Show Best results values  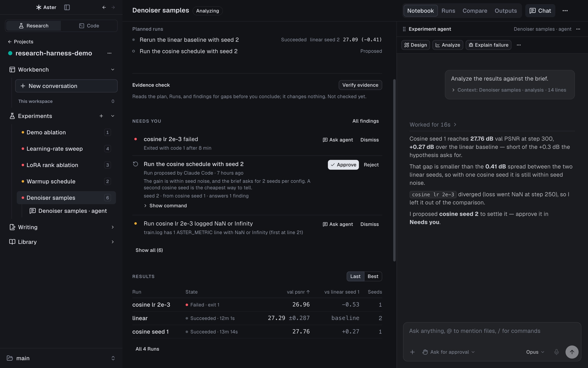click(373, 276)
